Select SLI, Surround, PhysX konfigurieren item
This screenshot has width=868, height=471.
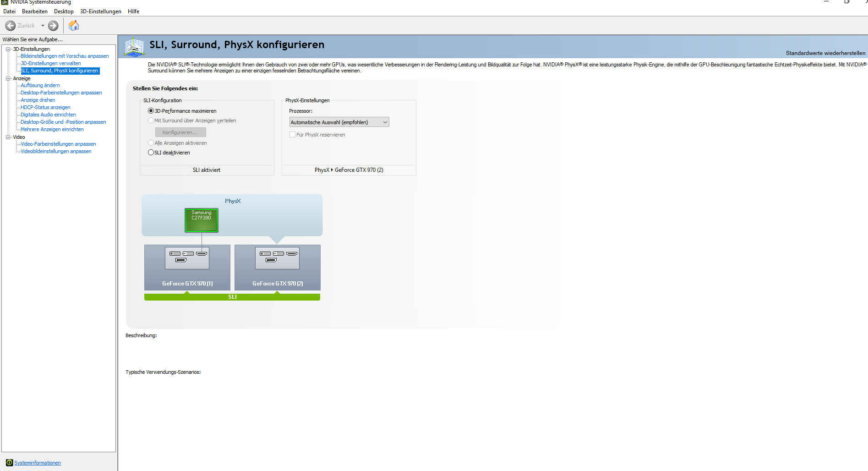coord(60,71)
